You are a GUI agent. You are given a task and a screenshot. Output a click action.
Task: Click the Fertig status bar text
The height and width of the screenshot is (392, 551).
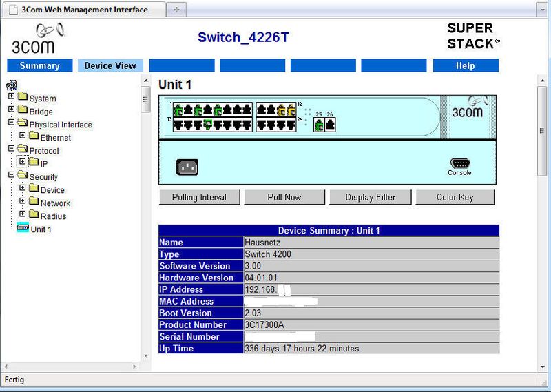click(x=14, y=380)
